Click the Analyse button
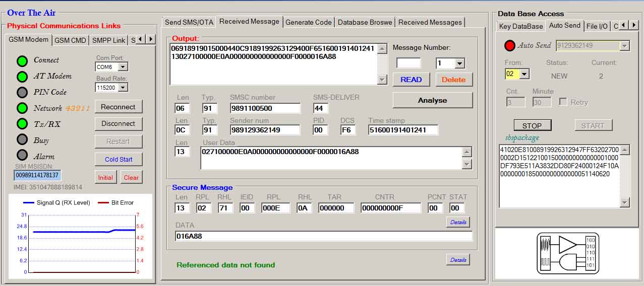The image size is (644, 286). [433, 100]
